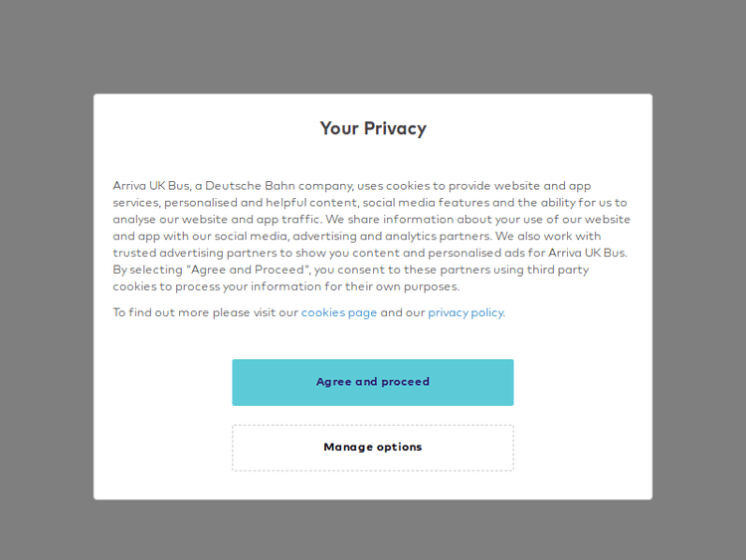Click the Your Privacy heading

click(x=373, y=128)
